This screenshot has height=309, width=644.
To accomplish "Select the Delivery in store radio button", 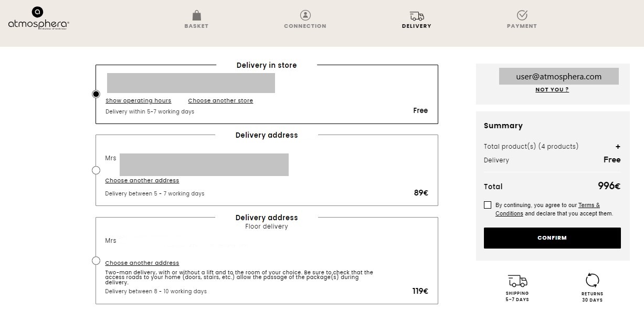I will pyautogui.click(x=96, y=94).
